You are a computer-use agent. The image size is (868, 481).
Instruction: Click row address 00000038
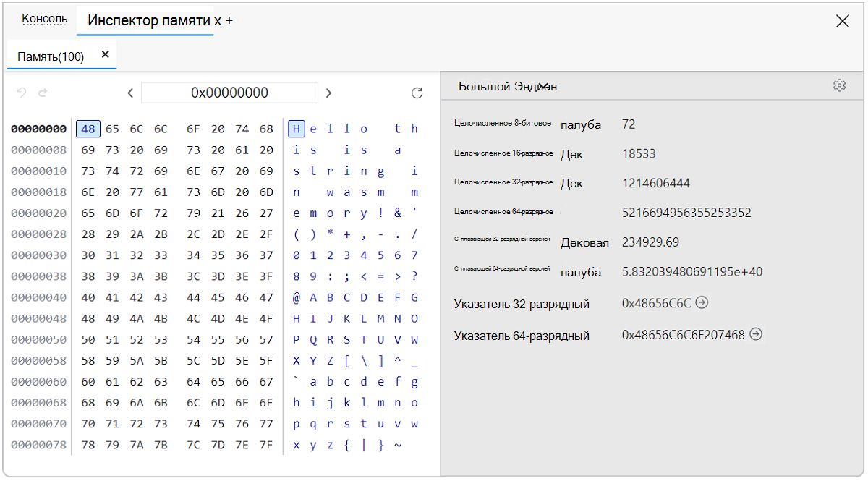[39, 276]
